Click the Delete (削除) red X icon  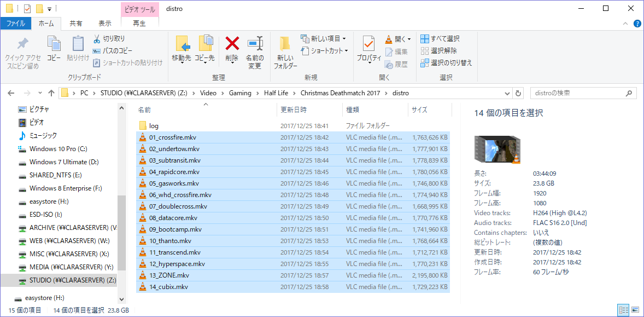(232, 44)
